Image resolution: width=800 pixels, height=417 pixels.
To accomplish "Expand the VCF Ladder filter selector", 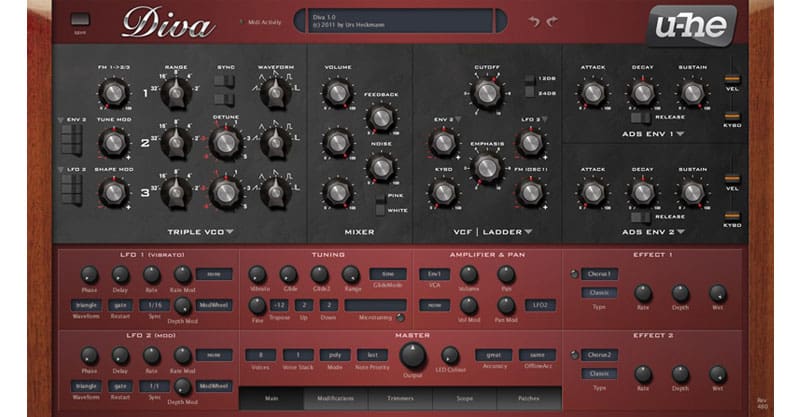I will click(526, 232).
